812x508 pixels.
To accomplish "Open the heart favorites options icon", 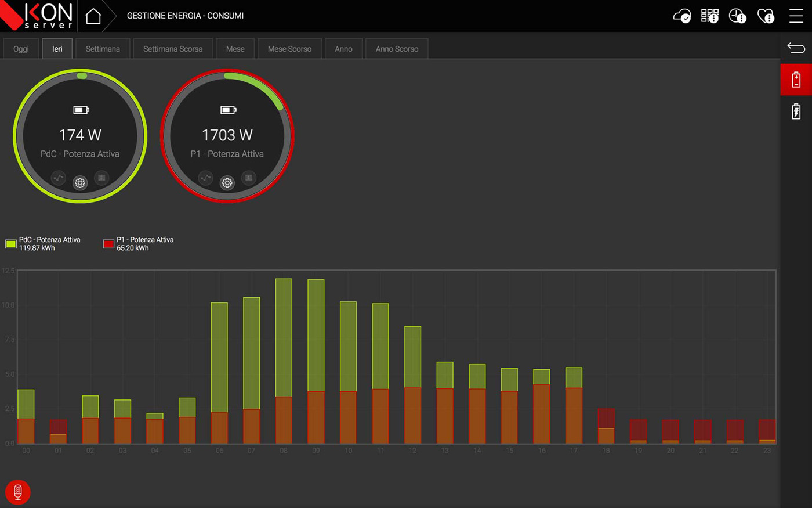I will click(766, 16).
